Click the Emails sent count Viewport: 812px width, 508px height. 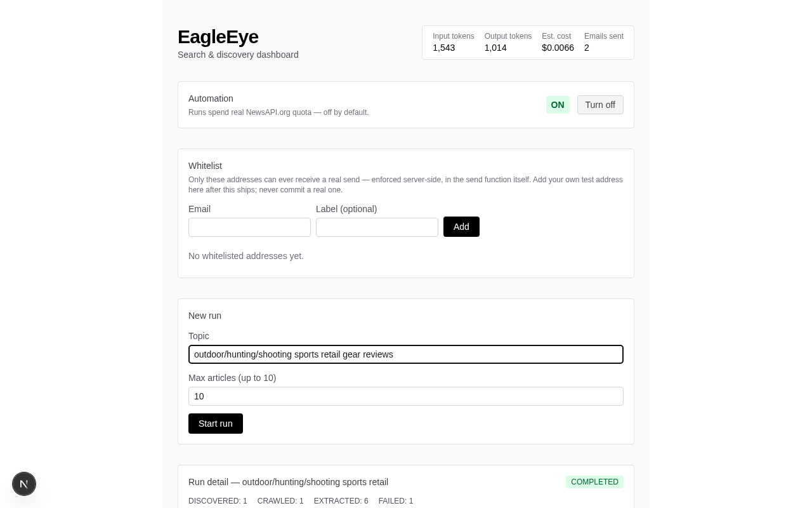coord(587,48)
